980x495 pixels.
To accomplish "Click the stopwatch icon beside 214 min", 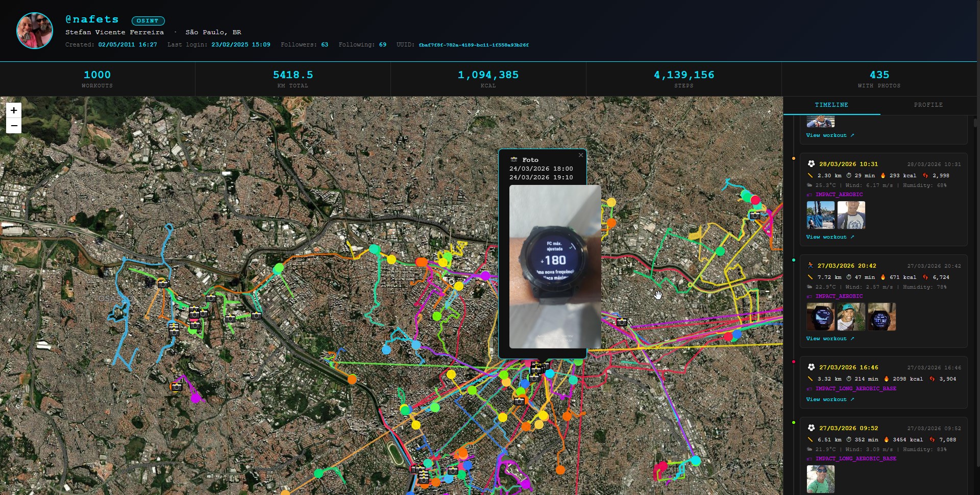I will 849,379.
